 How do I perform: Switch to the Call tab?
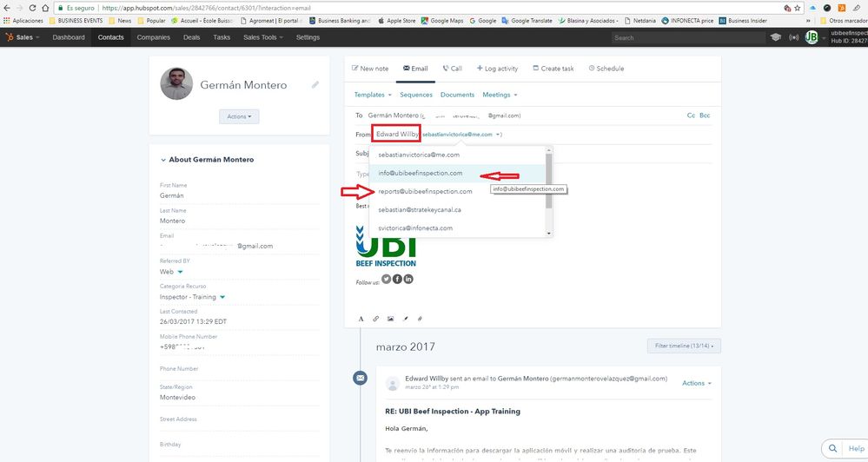pyautogui.click(x=453, y=69)
